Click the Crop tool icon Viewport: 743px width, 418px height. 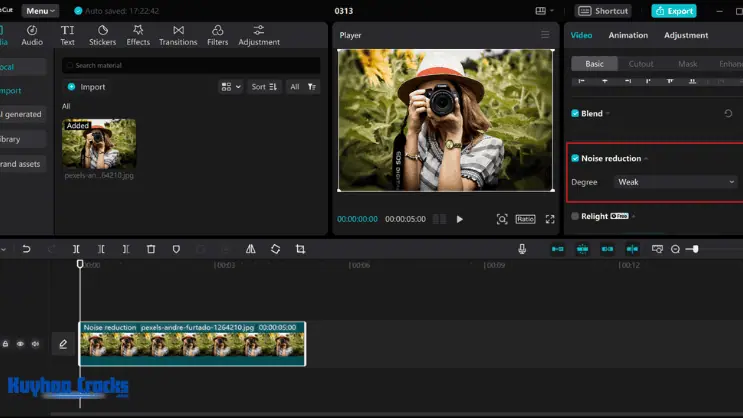click(300, 249)
